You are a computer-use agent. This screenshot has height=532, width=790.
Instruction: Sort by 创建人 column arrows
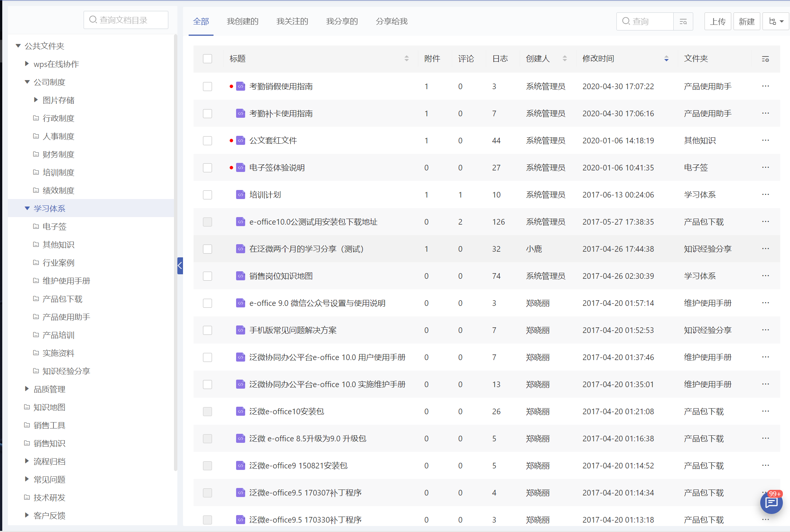coord(565,59)
